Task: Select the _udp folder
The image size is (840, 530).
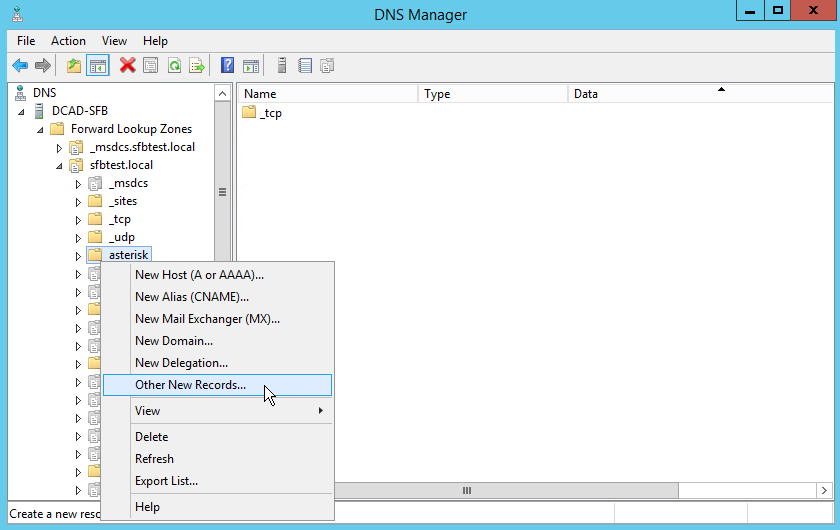Action: 122,237
